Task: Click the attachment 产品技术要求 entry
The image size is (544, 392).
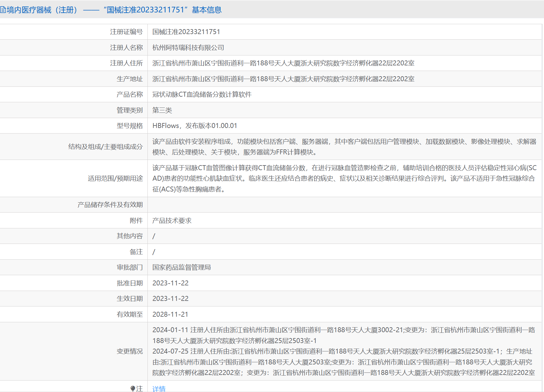Action: (x=172, y=221)
